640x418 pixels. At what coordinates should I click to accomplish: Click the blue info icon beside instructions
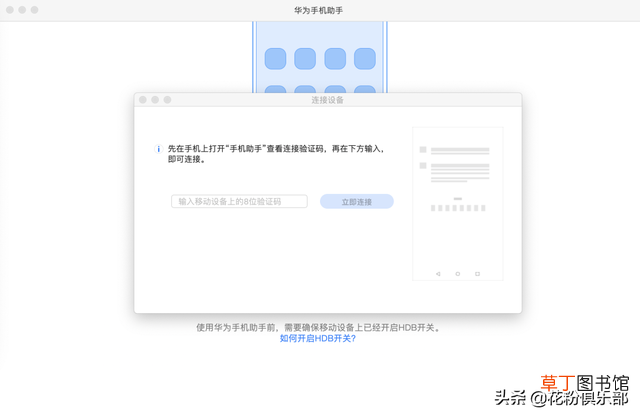pyautogui.click(x=158, y=149)
